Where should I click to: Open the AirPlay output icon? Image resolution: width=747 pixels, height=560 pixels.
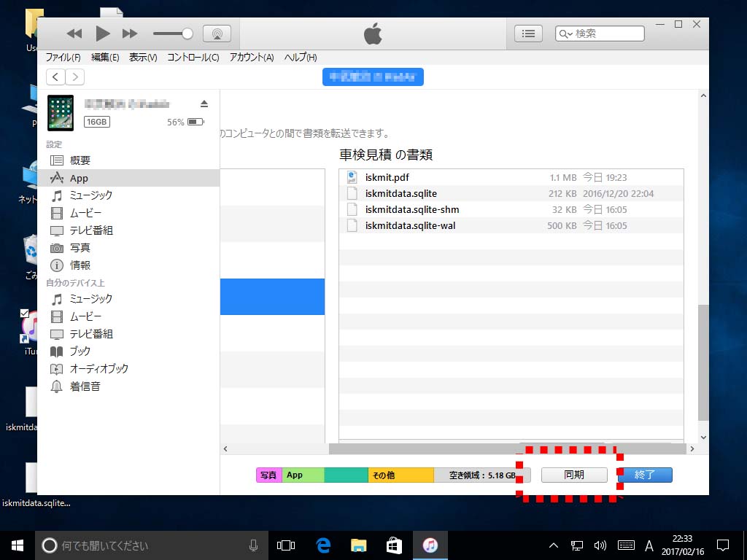(217, 34)
